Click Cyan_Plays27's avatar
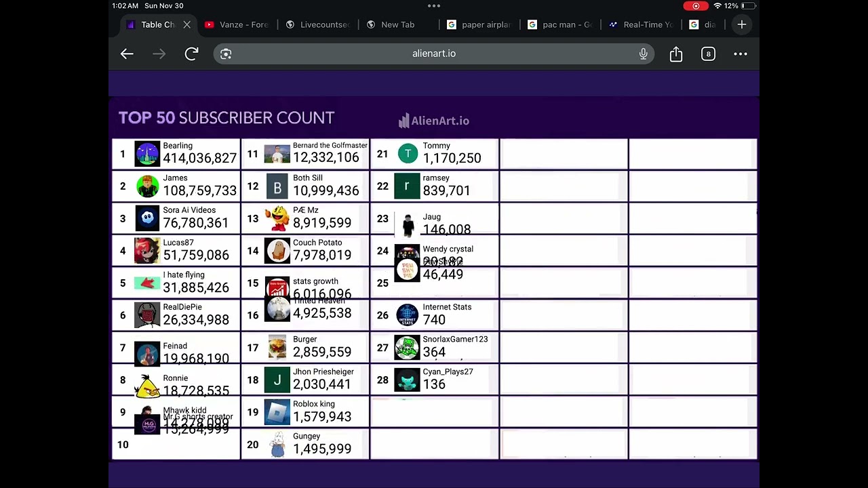The image size is (868, 488). point(407,380)
